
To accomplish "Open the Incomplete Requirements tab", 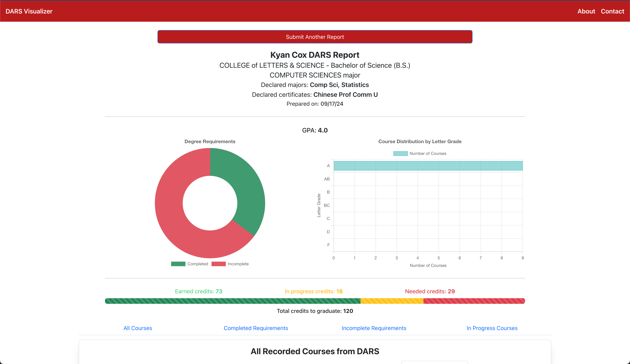I will pos(374,328).
